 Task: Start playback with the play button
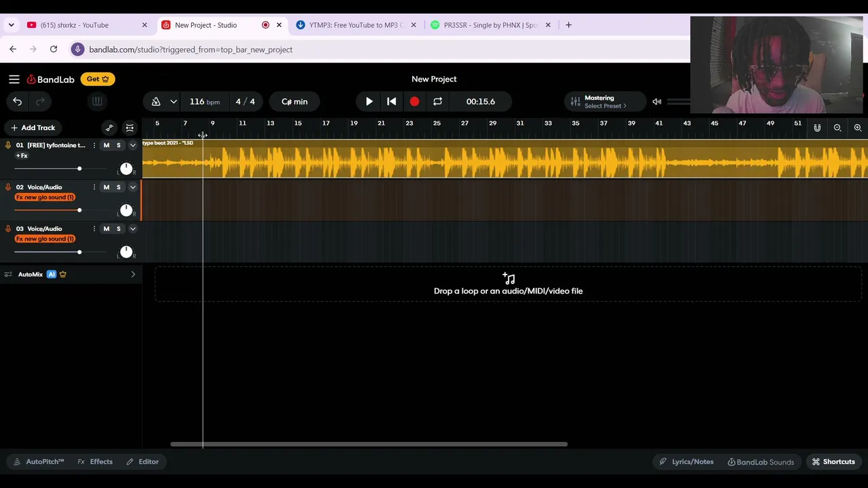(x=369, y=102)
